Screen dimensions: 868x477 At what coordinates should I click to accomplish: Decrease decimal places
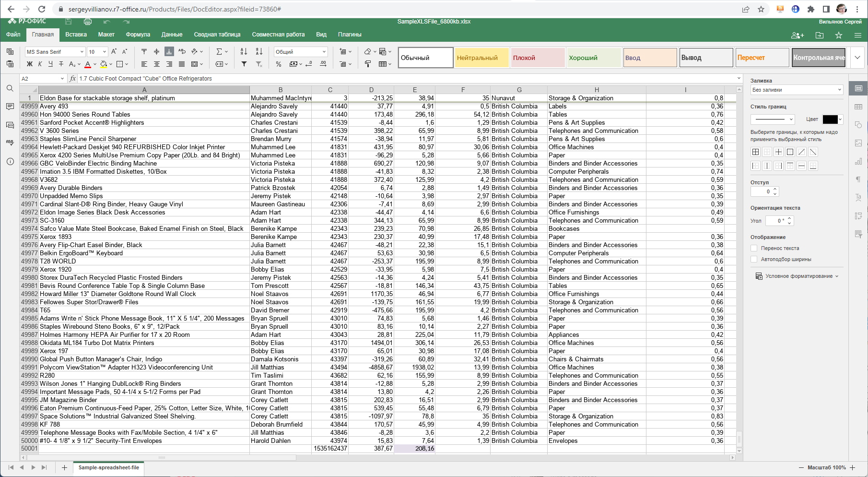(309, 64)
